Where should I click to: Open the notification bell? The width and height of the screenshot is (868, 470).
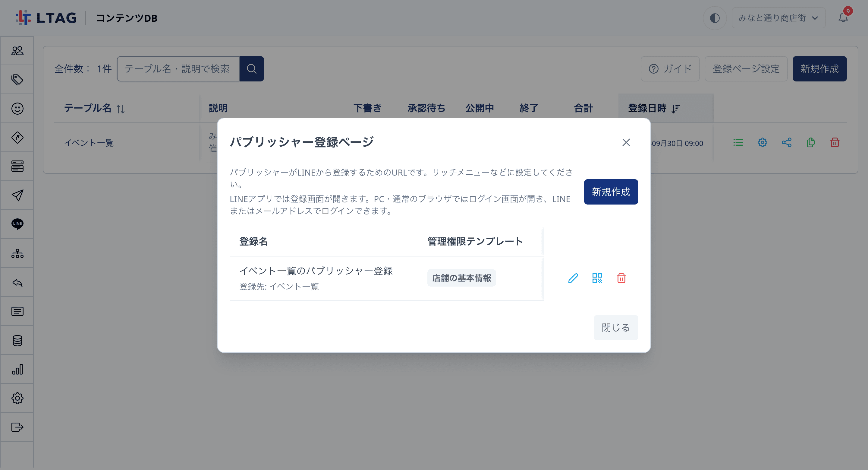843,18
